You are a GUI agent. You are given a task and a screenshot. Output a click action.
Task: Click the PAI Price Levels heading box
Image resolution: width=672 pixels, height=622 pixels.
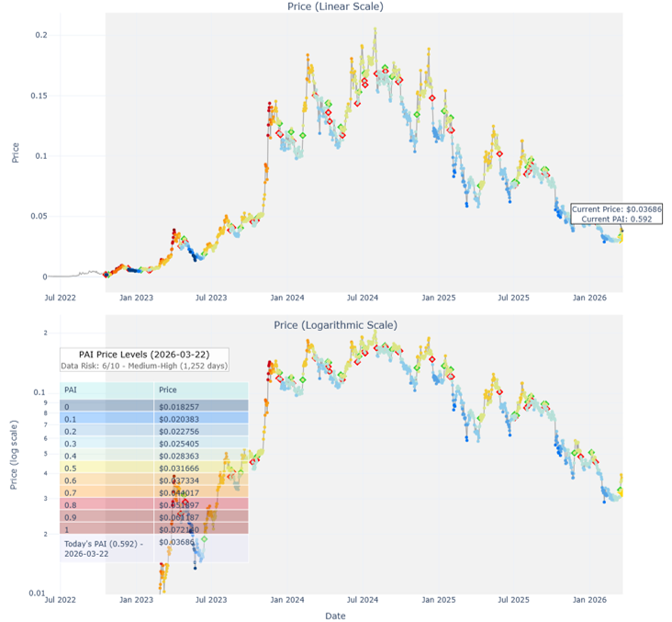144,355
